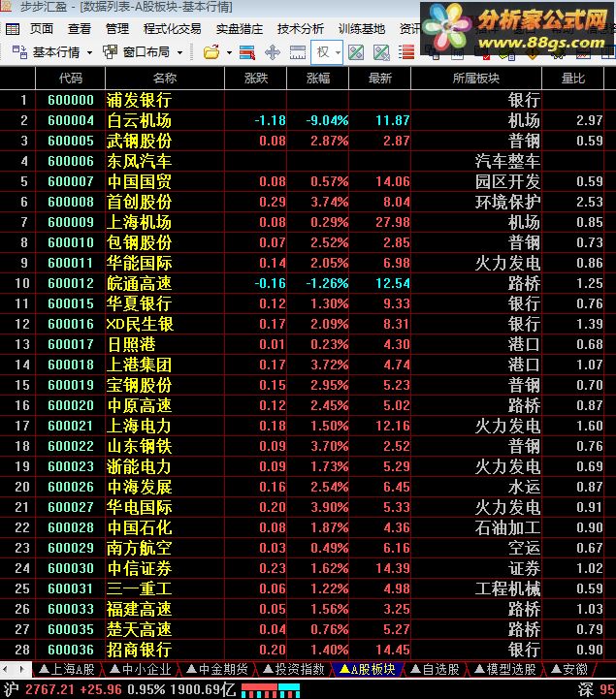Click stock code 600005
The height and width of the screenshot is (699, 616).
[71, 141]
